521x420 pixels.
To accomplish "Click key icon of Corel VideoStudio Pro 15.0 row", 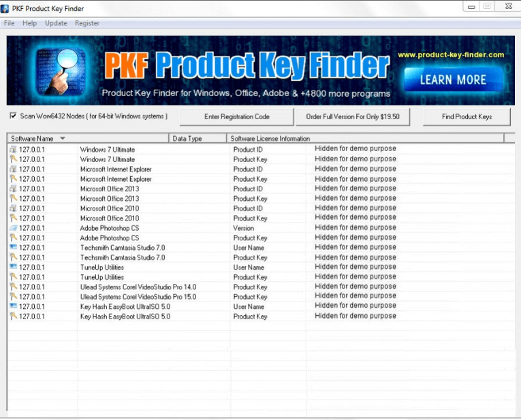I will pos(13,296).
